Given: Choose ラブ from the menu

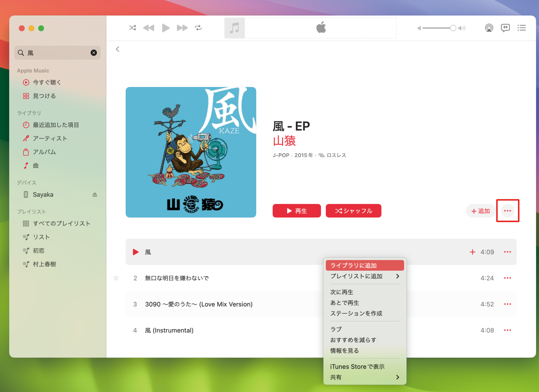Looking at the screenshot, I should pos(365,329).
